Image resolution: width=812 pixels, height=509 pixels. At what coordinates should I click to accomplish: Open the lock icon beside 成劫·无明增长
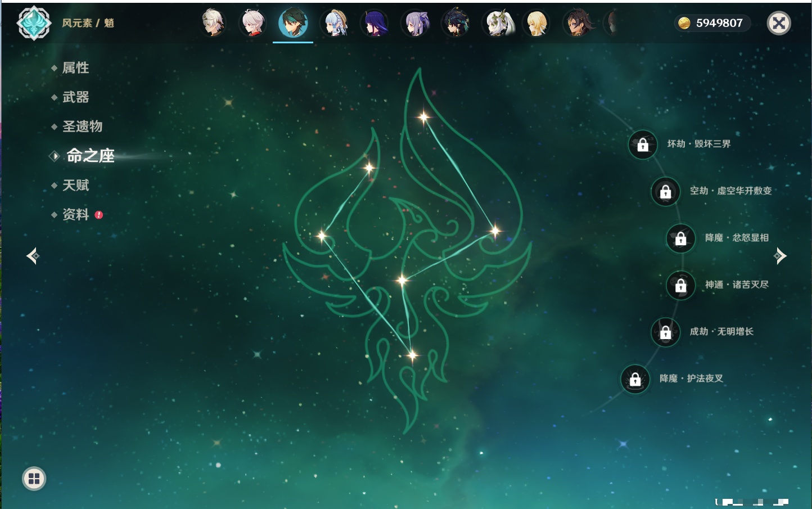[665, 332]
